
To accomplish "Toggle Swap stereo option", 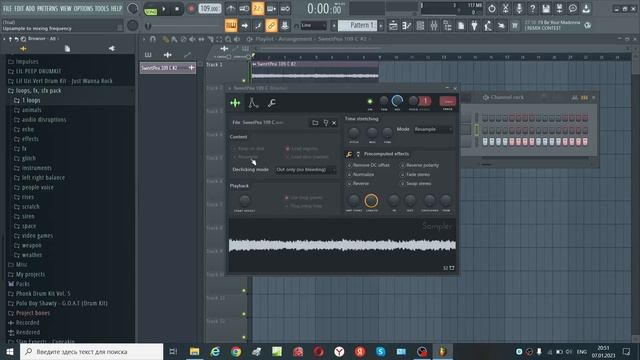I will coord(416,184).
